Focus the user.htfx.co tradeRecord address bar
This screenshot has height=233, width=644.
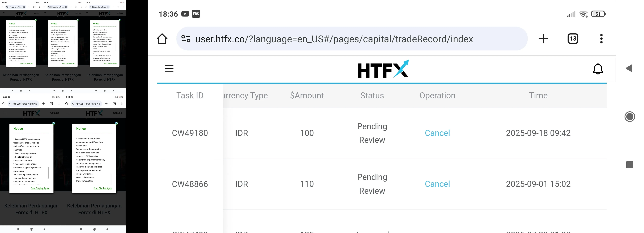point(352,39)
